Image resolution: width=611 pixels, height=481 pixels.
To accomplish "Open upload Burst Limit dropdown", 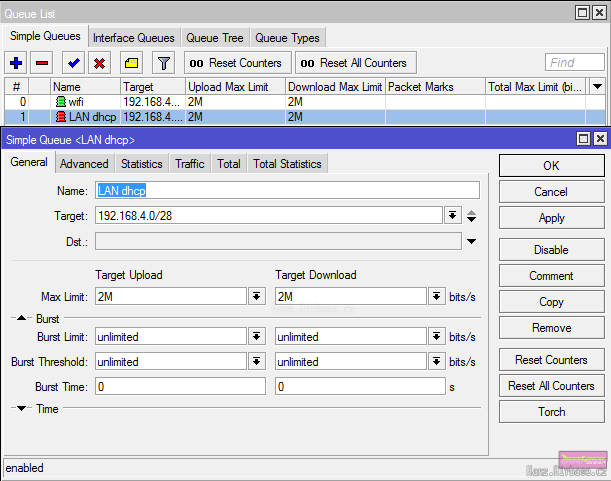I will (x=256, y=336).
